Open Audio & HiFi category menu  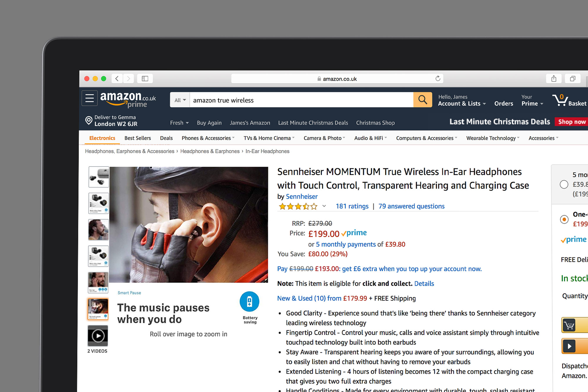(x=370, y=138)
